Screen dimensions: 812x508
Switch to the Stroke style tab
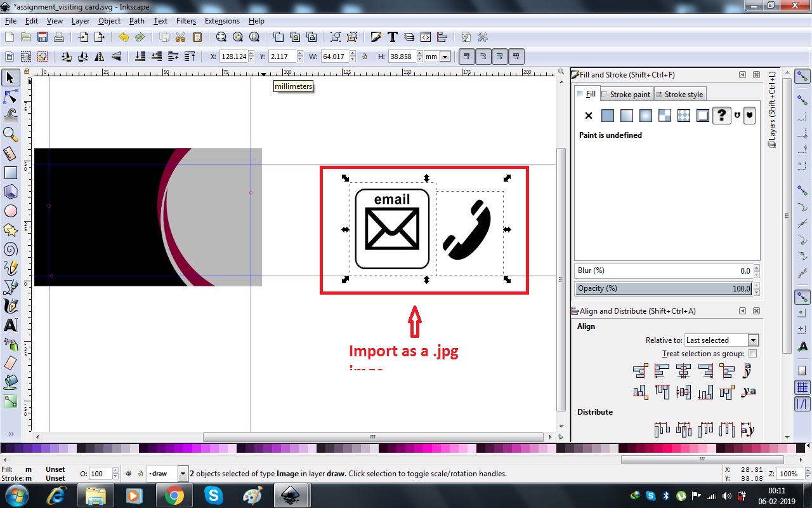(679, 95)
